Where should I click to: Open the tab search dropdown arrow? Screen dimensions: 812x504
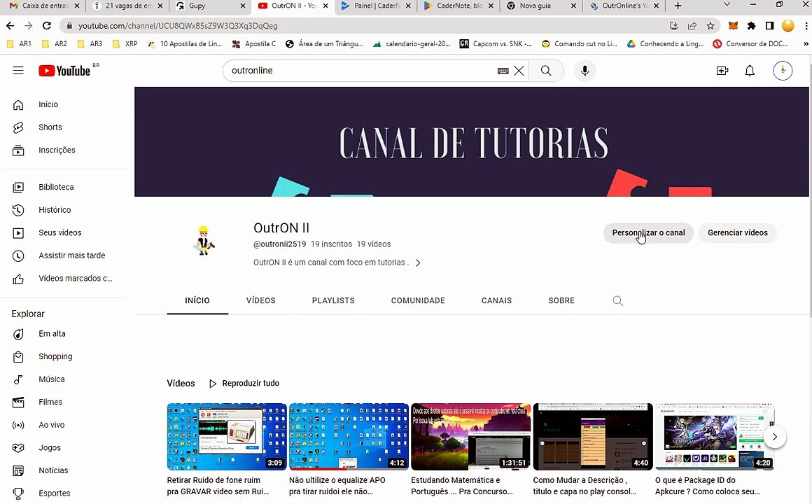(727, 5)
